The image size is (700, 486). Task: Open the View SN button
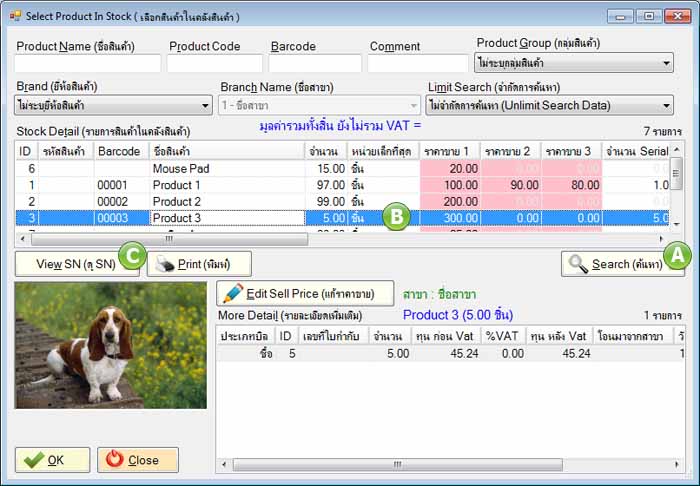[x=65, y=264]
